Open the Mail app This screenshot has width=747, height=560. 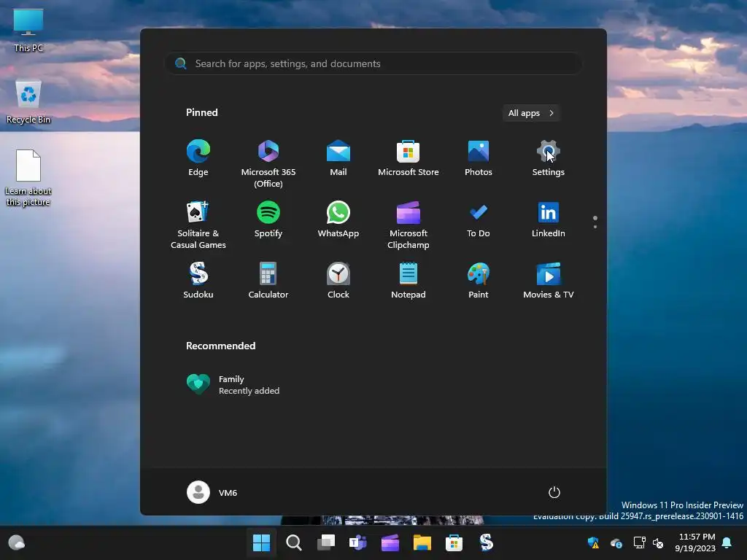pyautogui.click(x=338, y=158)
